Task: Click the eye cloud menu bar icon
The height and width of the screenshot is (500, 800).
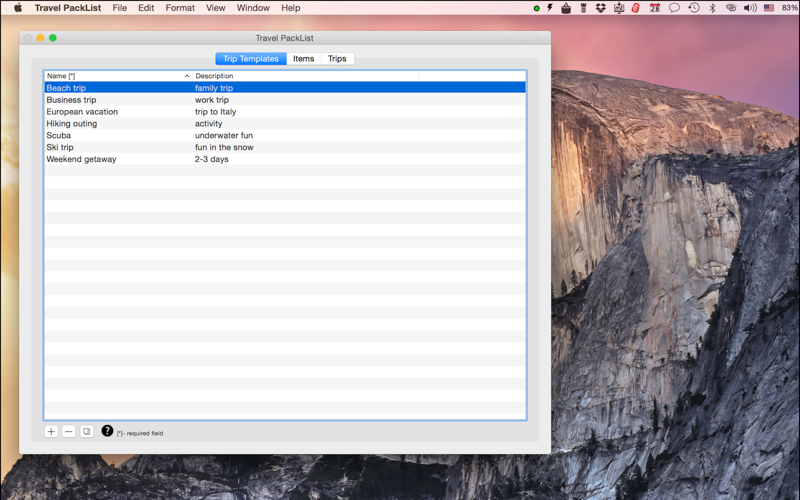Action: [x=731, y=8]
